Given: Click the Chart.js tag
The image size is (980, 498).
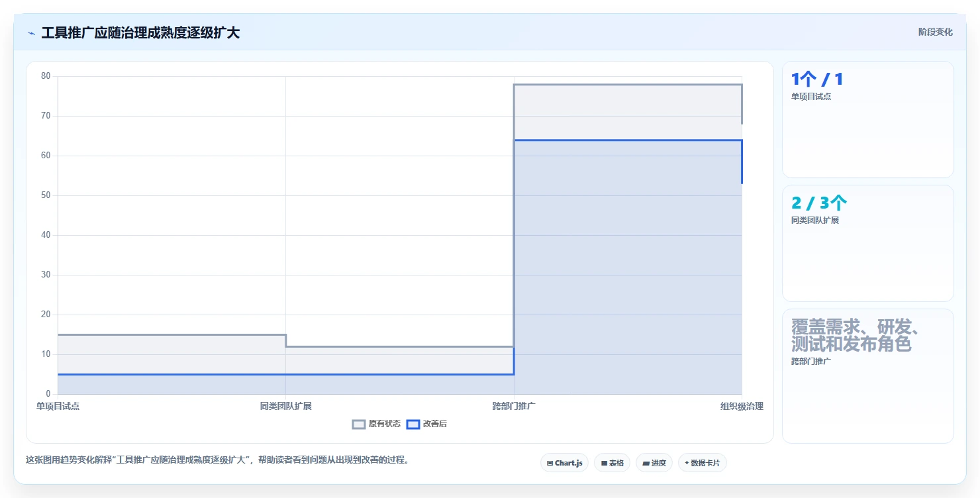Looking at the screenshot, I should pyautogui.click(x=564, y=463).
